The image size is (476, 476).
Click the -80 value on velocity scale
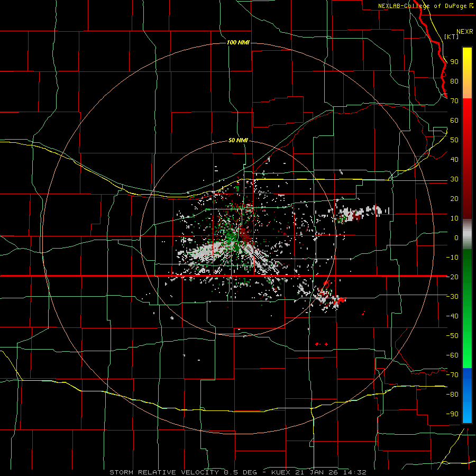coord(452,395)
